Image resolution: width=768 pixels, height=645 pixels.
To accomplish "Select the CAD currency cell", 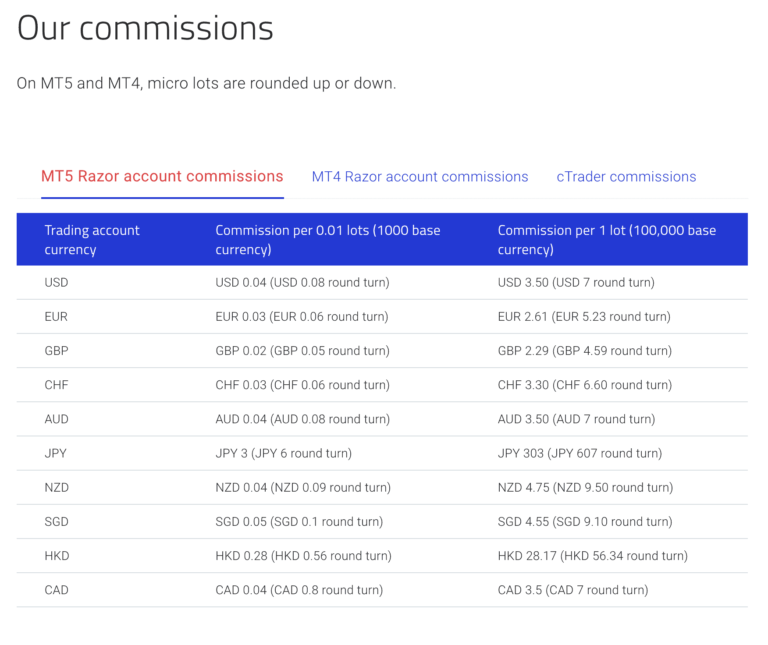I will [56, 590].
